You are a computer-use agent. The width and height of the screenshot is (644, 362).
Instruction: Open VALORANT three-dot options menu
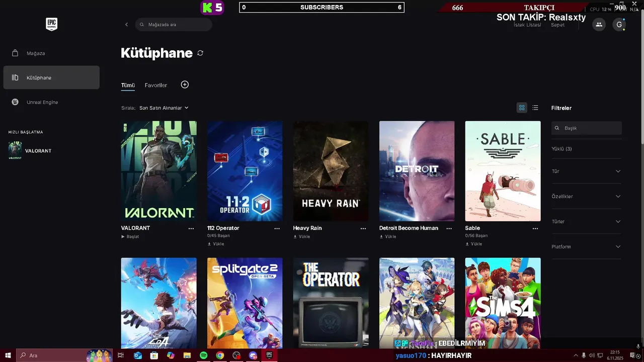pos(191,228)
